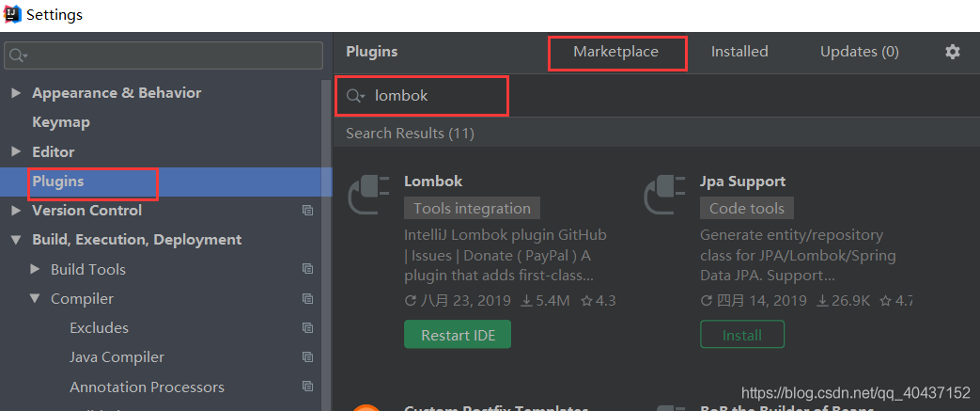Viewport: 980px width, 411px height.
Task: Click the Tools integration tag
Action: pyautogui.click(x=472, y=208)
